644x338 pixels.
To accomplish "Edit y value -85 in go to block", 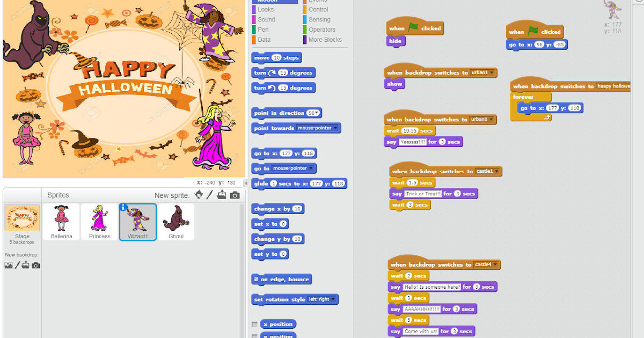I will 559,45.
